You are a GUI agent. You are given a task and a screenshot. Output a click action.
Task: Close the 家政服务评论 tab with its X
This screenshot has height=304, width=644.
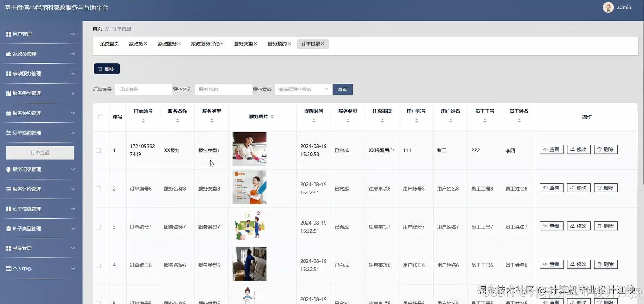[222, 44]
